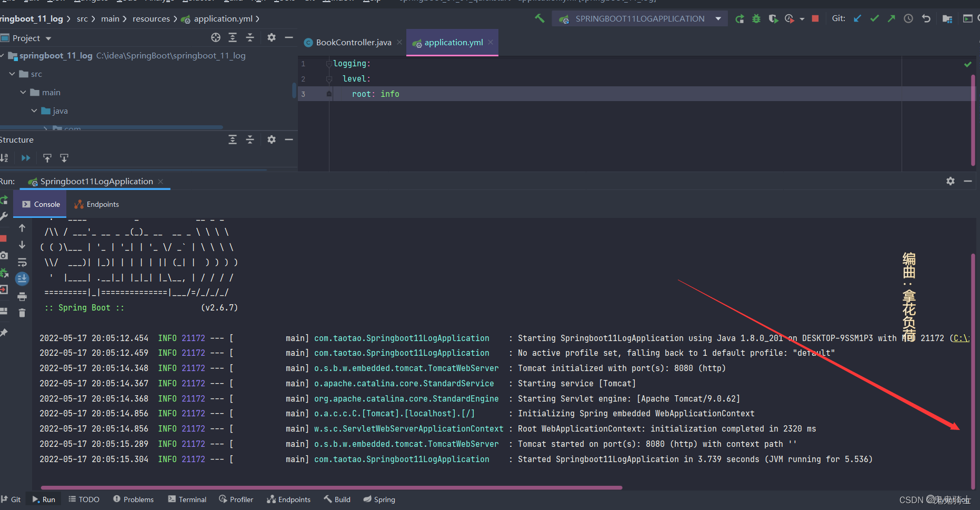Screen dimensions: 980x510
Task: Stop the running application from top toolbar
Action: coord(815,18)
